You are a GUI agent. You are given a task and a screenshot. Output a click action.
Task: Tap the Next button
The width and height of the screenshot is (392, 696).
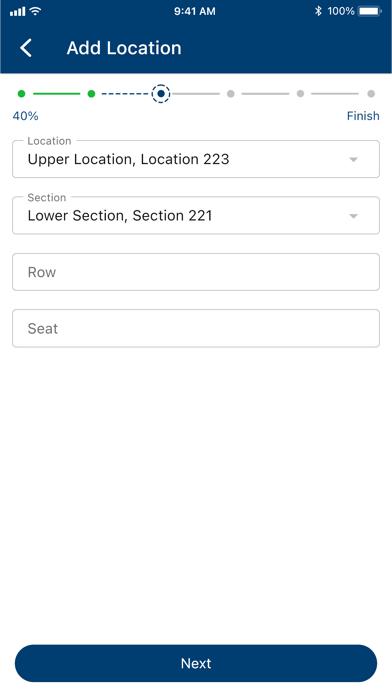pos(196,663)
